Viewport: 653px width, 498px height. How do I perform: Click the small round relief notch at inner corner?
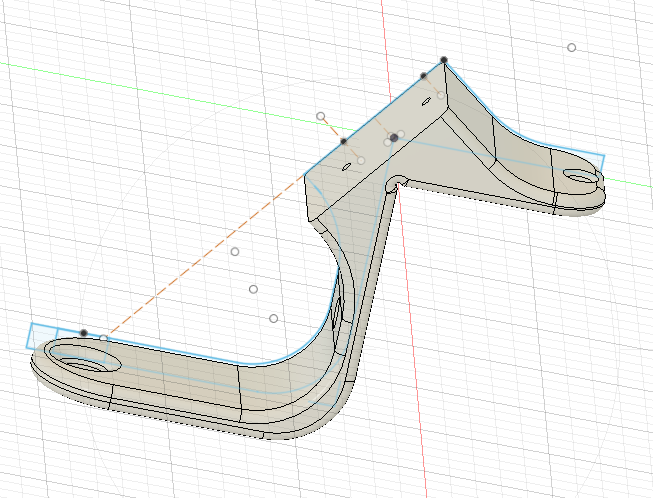click(399, 181)
